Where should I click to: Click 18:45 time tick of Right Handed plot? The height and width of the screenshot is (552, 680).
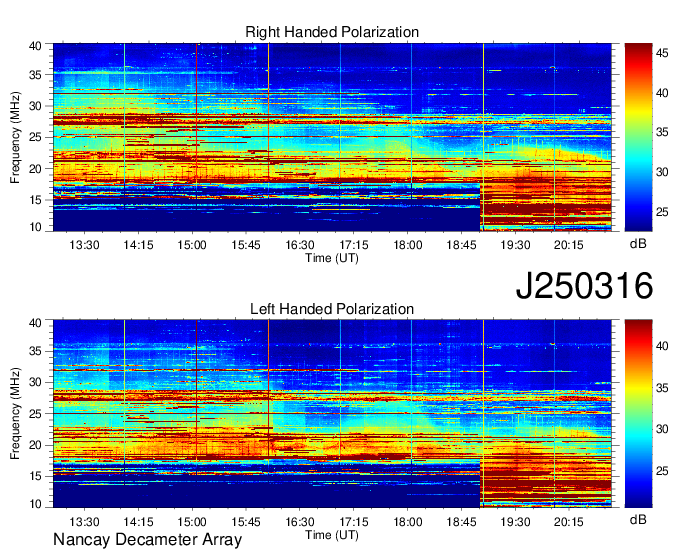point(461,245)
